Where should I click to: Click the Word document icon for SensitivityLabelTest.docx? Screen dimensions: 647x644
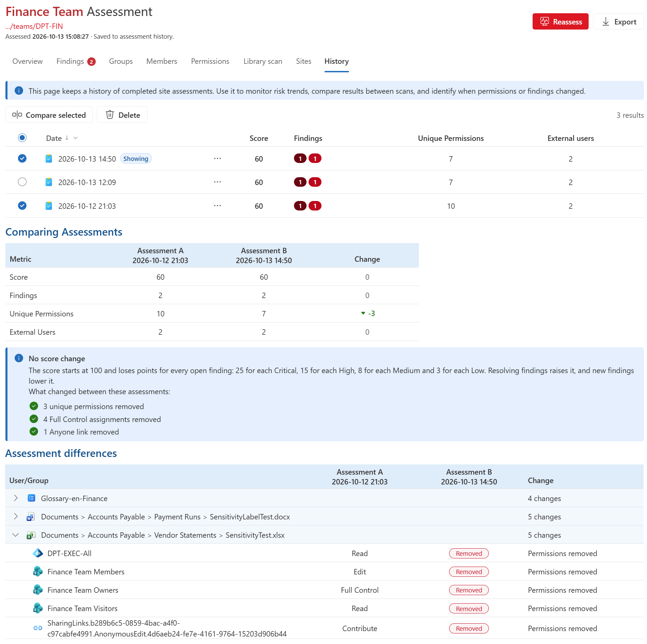point(31,517)
